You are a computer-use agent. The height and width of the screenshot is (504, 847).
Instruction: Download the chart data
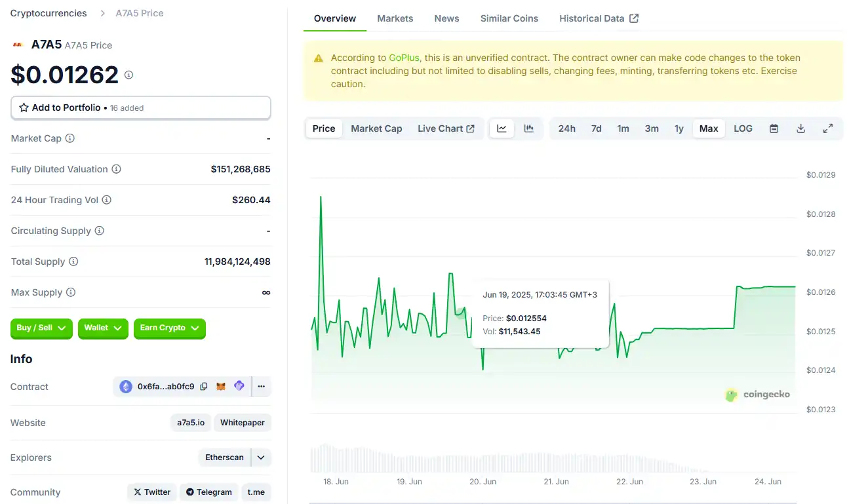[800, 128]
